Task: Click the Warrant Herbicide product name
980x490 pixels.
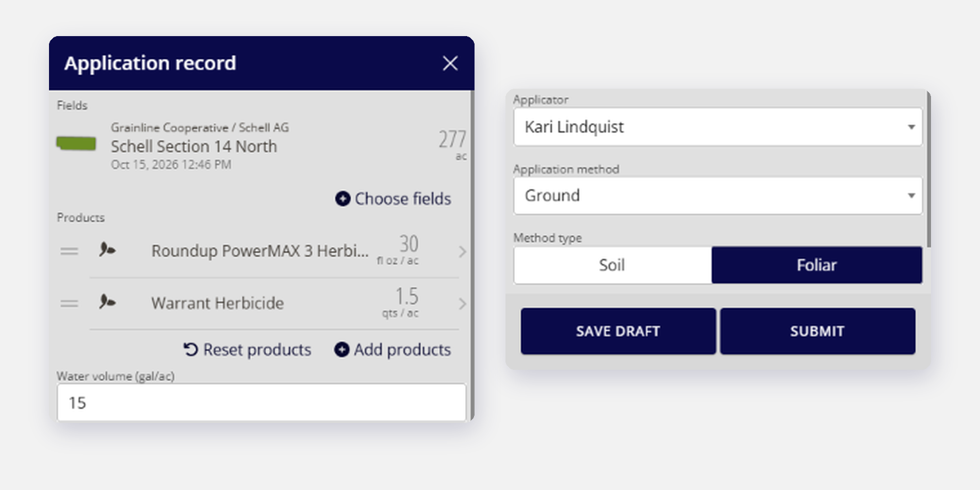Action: tap(217, 303)
